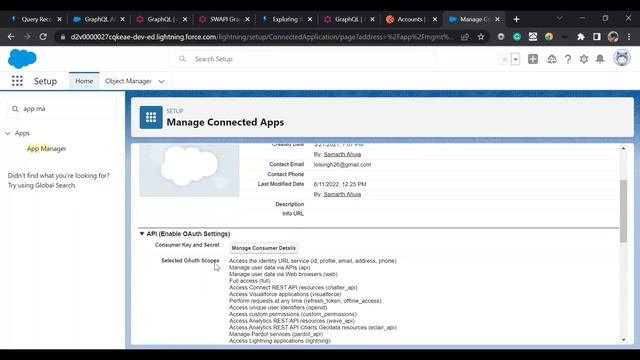Open the favorites list dropdown arrow
640x360 pixels.
click(516, 59)
